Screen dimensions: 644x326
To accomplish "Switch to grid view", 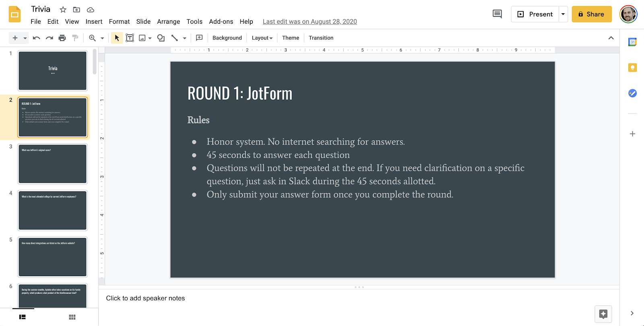I will pyautogui.click(x=72, y=317).
